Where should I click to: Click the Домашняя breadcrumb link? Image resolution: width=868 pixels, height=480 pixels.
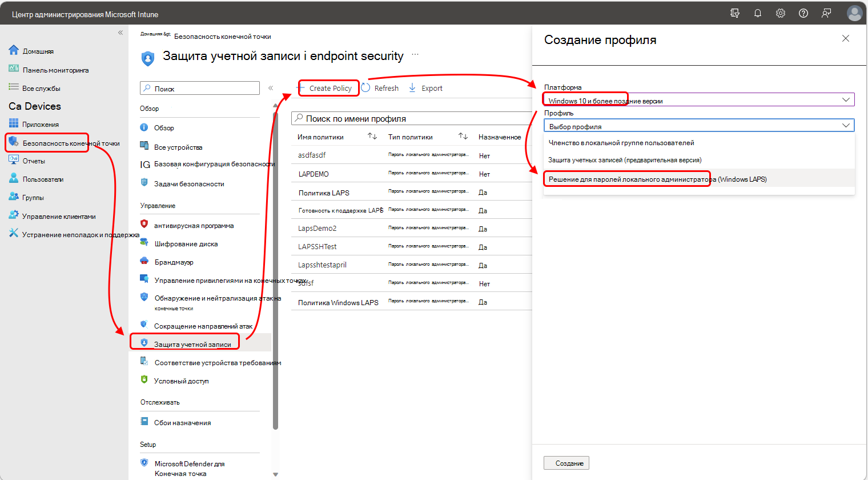(155, 34)
